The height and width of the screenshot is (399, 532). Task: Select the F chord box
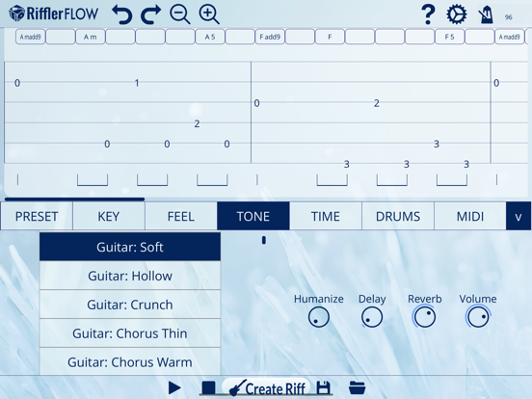coord(330,37)
